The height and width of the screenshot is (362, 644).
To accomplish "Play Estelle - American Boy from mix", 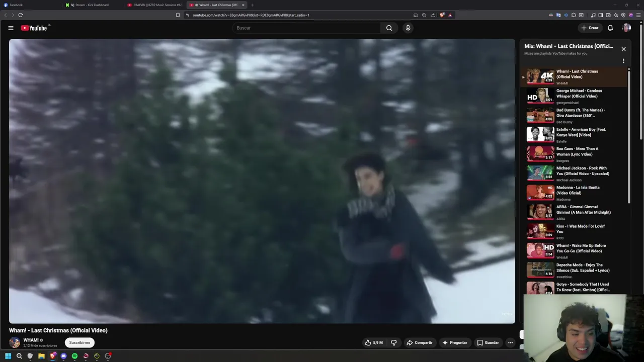I will pos(575,135).
